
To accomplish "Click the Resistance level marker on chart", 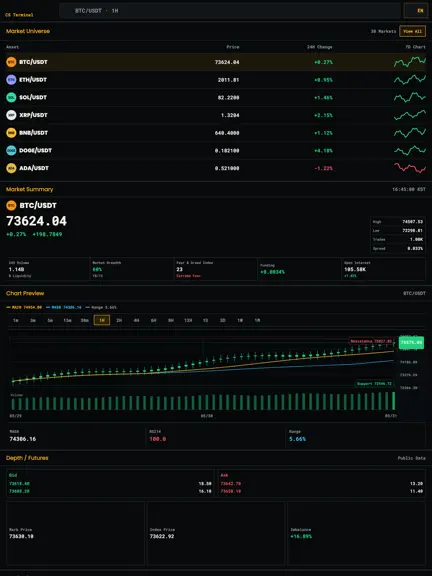I will (371, 341).
